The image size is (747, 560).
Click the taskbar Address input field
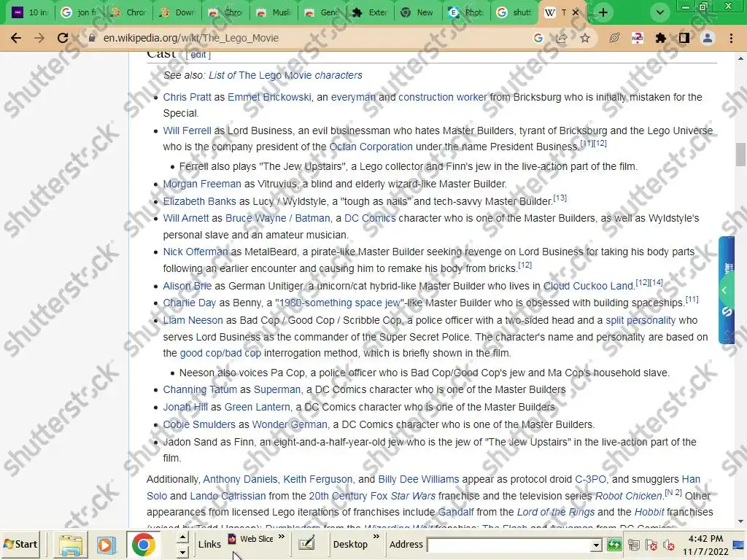pyautogui.click(x=509, y=544)
